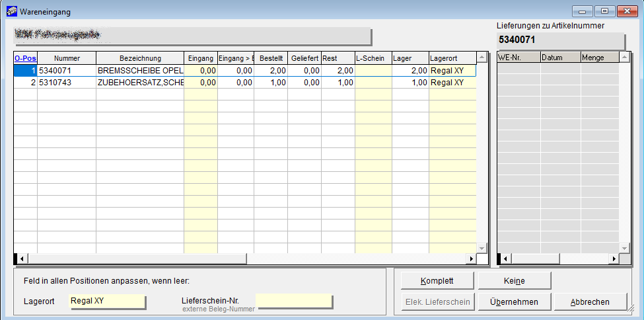Click the O-Pos column header
Viewport: 644px width, 320px height.
point(25,58)
